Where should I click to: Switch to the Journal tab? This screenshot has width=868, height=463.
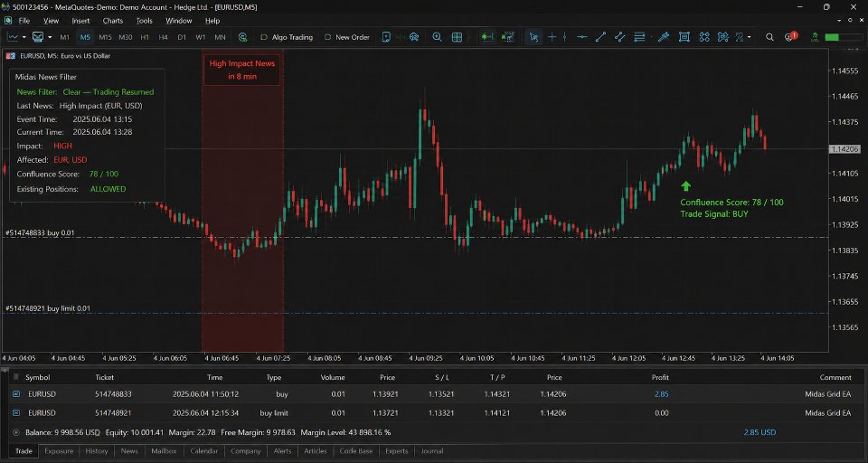[x=432, y=451]
